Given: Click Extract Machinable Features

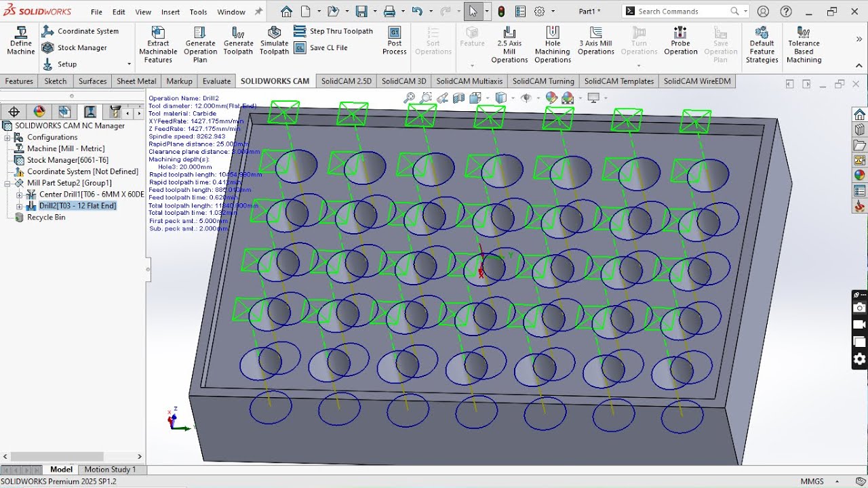Looking at the screenshot, I should click(x=158, y=45).
